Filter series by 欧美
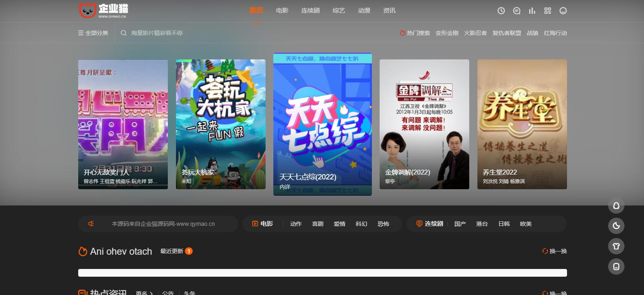 point(526,224)
